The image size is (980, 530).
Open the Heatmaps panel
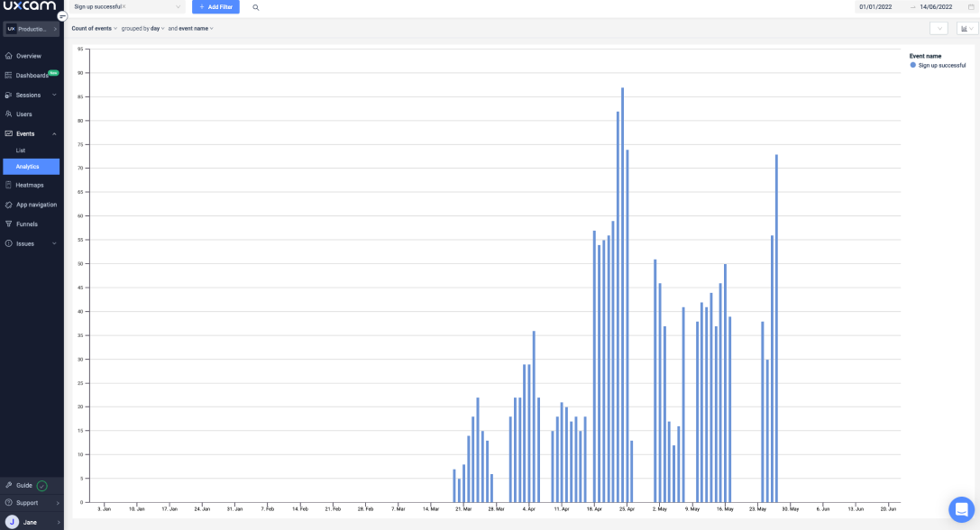click(31, 185)
